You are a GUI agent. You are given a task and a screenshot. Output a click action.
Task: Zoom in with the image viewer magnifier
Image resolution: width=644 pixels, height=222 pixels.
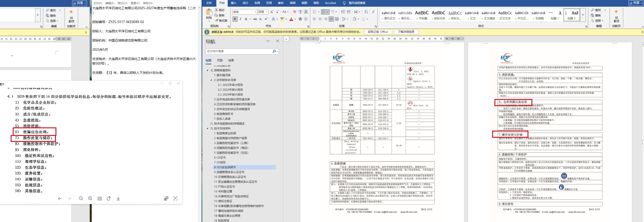tap(90, 198)
